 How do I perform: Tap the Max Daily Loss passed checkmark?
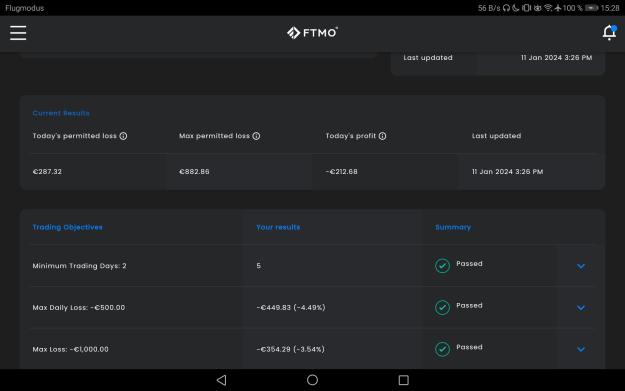tap(442, 307)
